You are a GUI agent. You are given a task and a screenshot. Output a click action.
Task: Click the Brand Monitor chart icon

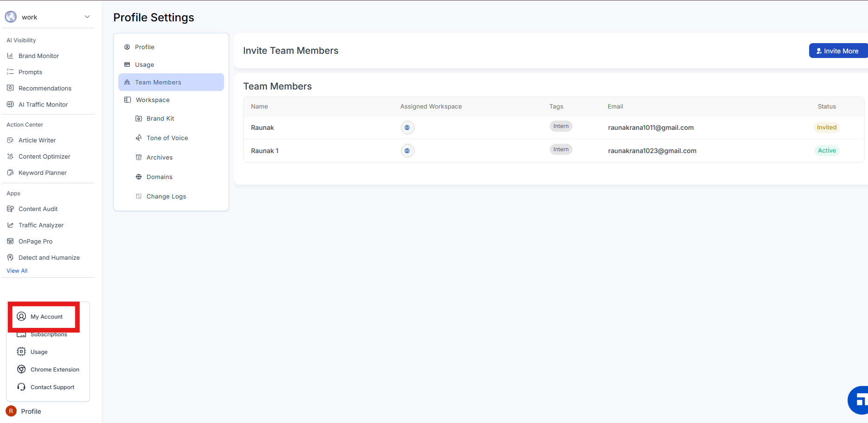[10, 56]
